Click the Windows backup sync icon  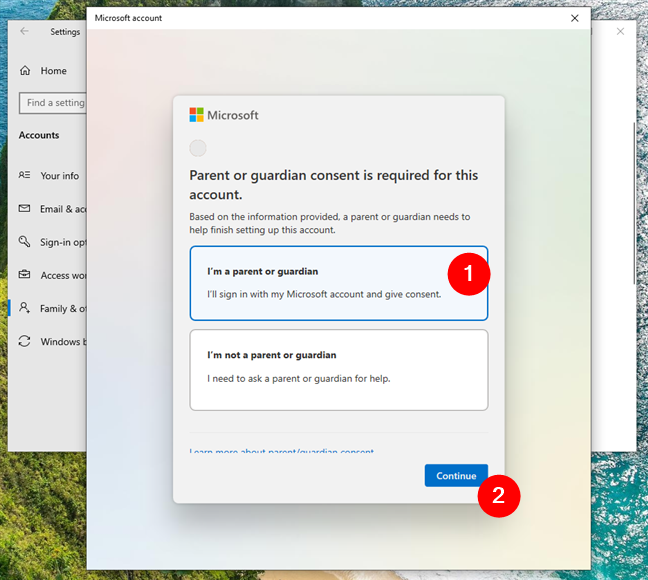(24, 341)
